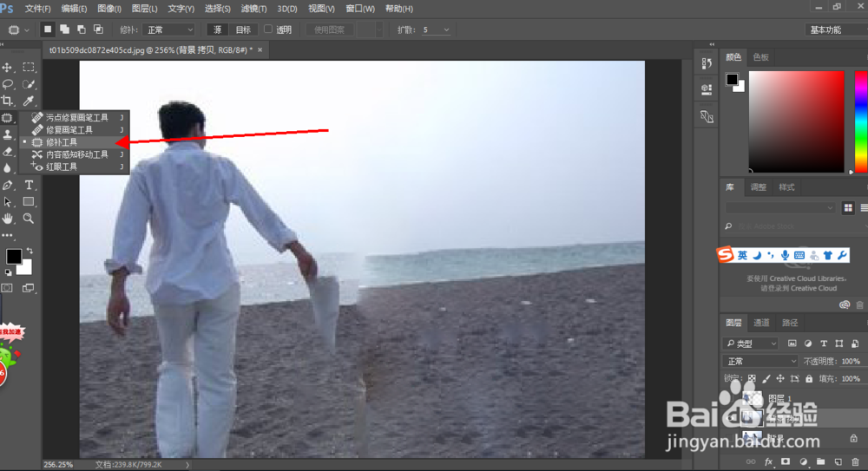Select the Move tool
This screenshot has width=868, height=471.
[7, 68]
